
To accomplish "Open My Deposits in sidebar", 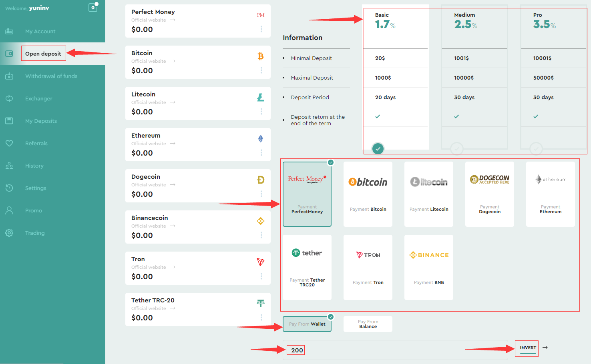I will coord(41,121).
